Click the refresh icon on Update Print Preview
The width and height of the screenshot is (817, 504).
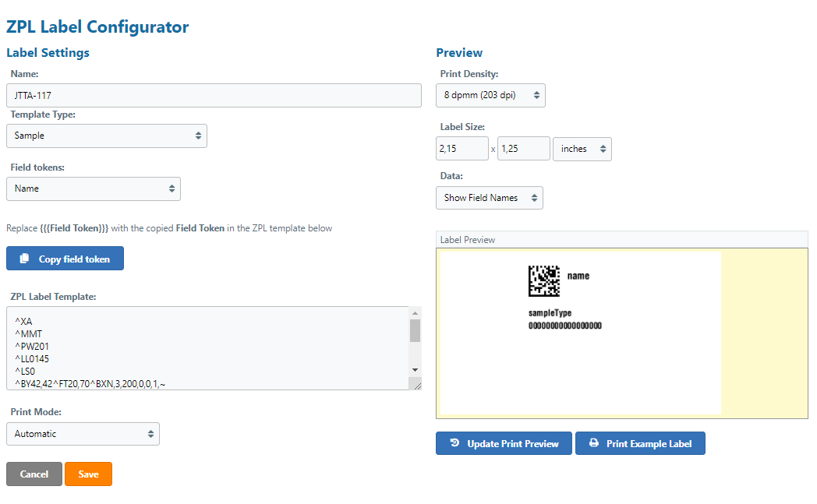pos(454,443)
